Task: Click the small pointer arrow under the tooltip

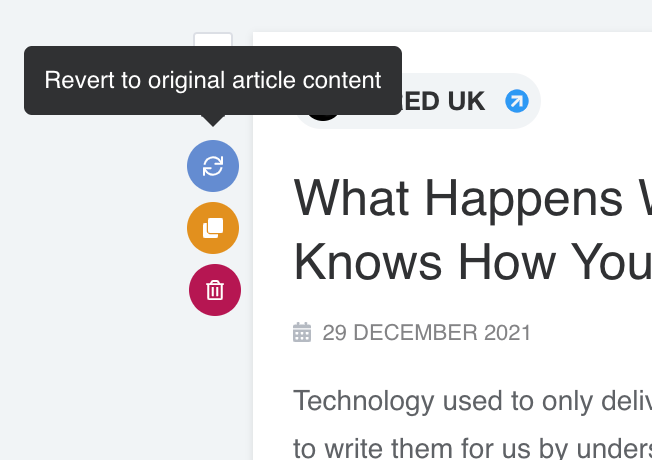Action: (213, 120)
